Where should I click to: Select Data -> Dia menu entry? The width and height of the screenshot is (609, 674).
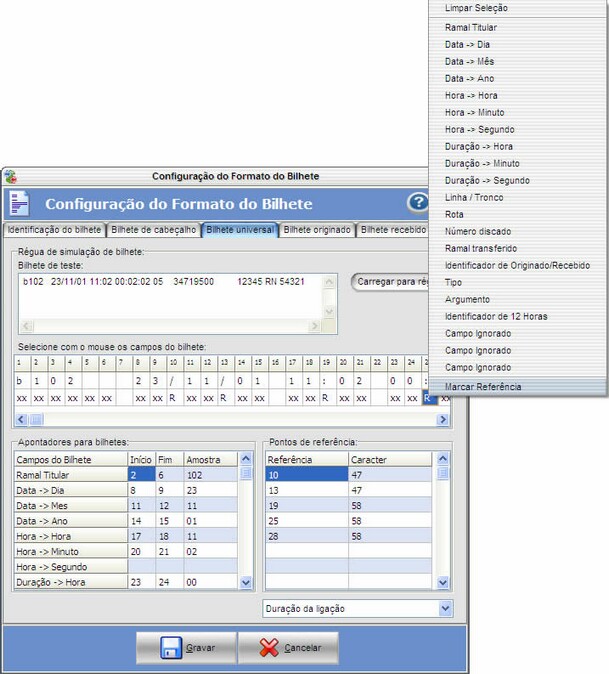tap(467, 45)
